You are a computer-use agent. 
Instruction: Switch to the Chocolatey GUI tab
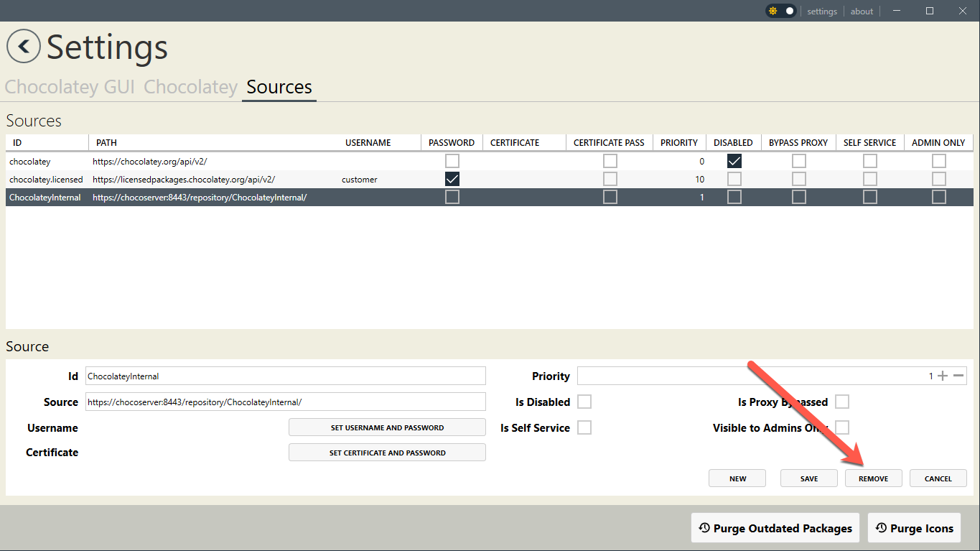point(70,87)
